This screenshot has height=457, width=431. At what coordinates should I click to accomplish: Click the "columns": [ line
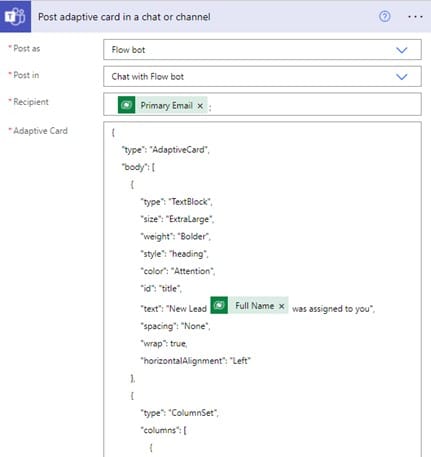click(x=163, y=430)
